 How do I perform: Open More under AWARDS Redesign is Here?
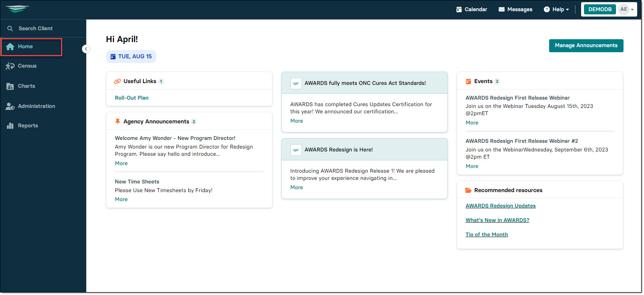click(296, 187)
